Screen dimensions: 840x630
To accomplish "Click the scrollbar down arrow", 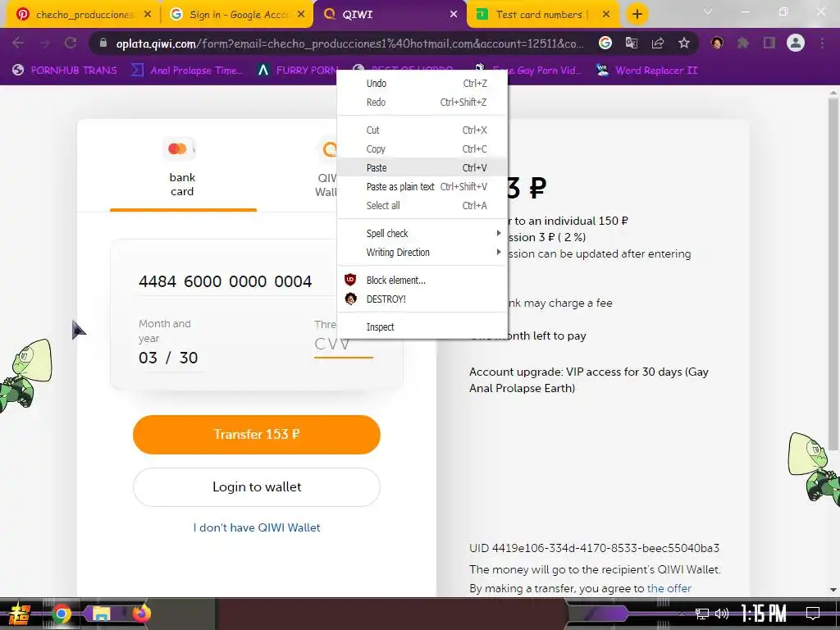I will coord(833,590).
